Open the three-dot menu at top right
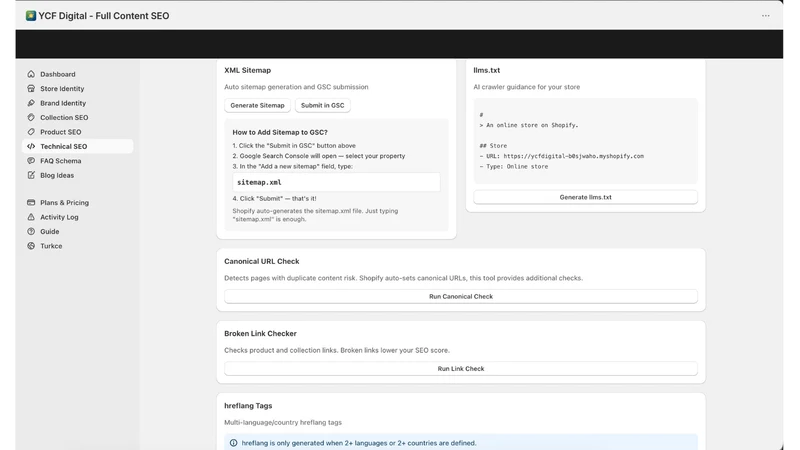Image resolution: width=800 pixels, height=450 pixels. pyautogui.click(x=765, y=16)
